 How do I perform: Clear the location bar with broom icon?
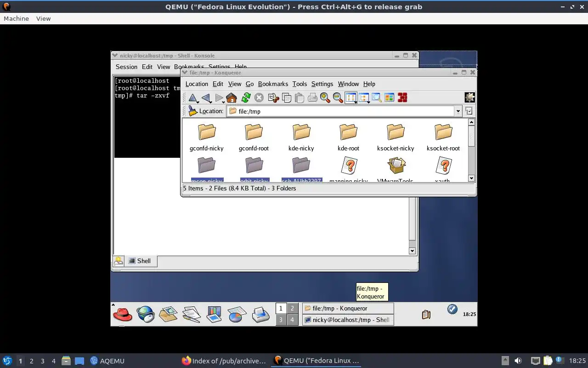coord(193,111)
